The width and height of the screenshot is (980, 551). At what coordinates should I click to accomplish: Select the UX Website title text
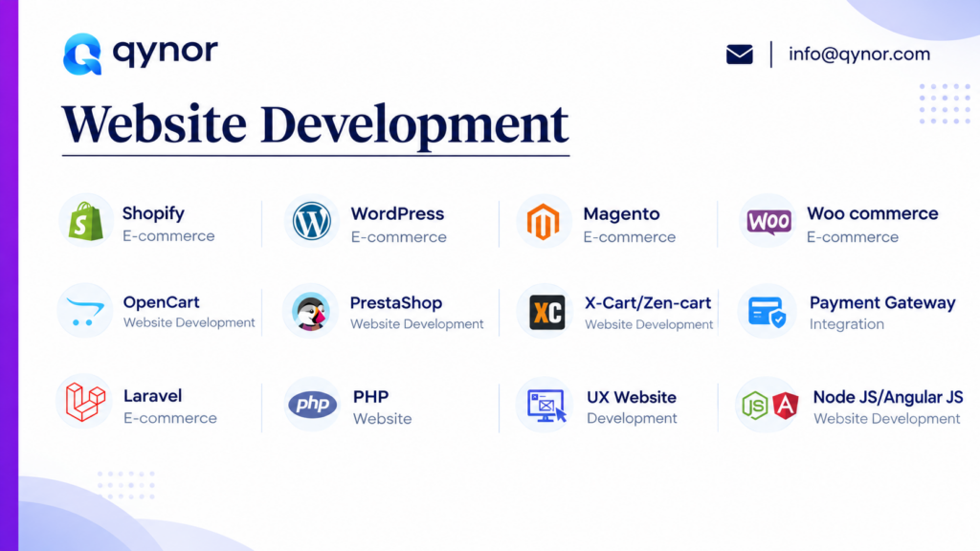632,397
